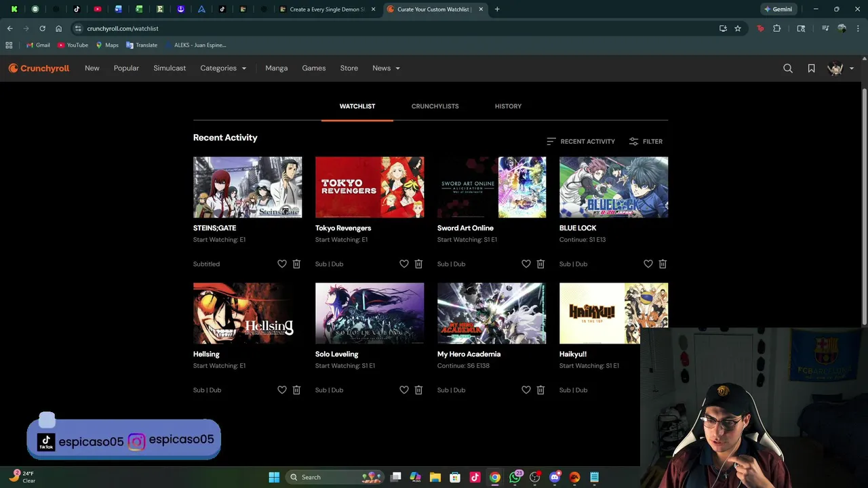Open the Chrome home button
This screenshot has width=868, height=488.
click(58, 28)
